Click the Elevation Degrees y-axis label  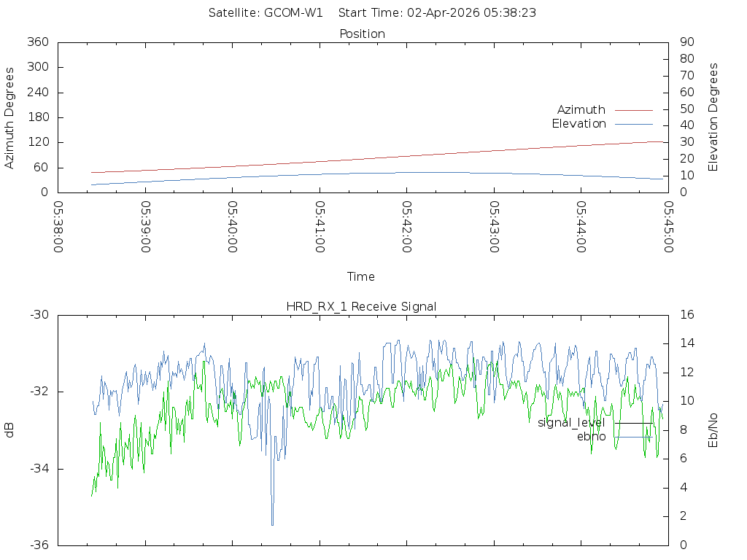[x=713, y=117]
